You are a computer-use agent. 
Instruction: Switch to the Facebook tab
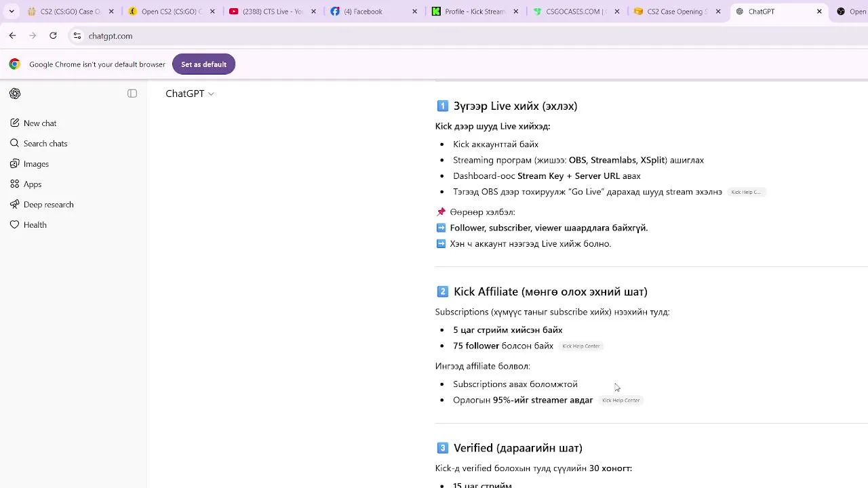(x=373, y=12)
